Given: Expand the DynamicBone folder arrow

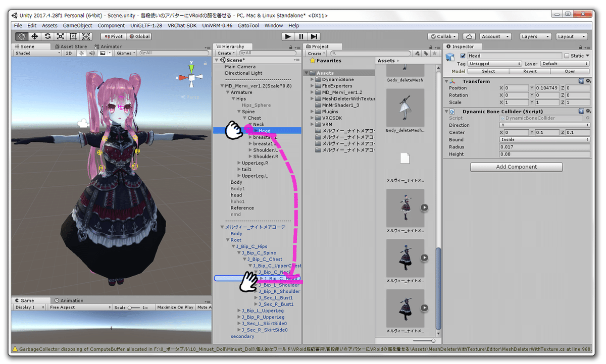Looking at the screenshot, I should tap(313, 80).
